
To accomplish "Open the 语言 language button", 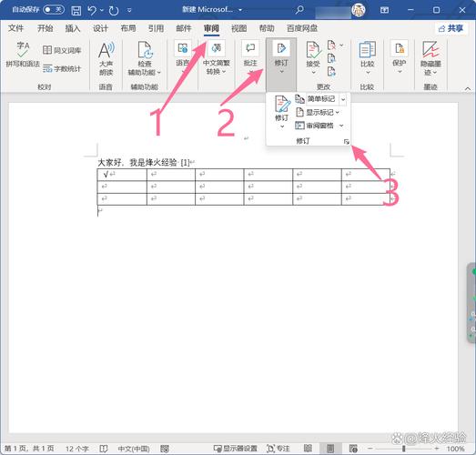I will pyautogui.click(x=183, y=55).
